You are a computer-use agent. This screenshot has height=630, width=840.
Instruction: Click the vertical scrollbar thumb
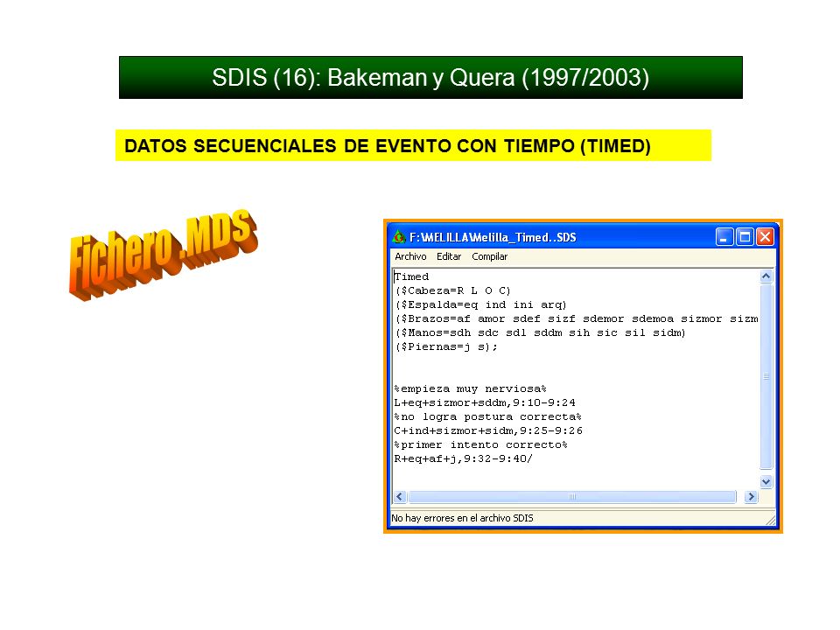(x=766, y=376)
